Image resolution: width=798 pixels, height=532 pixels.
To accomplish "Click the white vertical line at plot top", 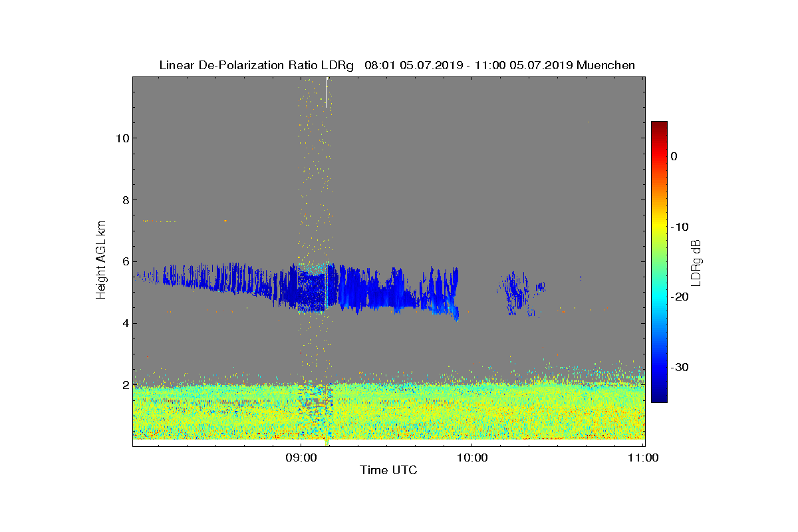I will (326, 92).
